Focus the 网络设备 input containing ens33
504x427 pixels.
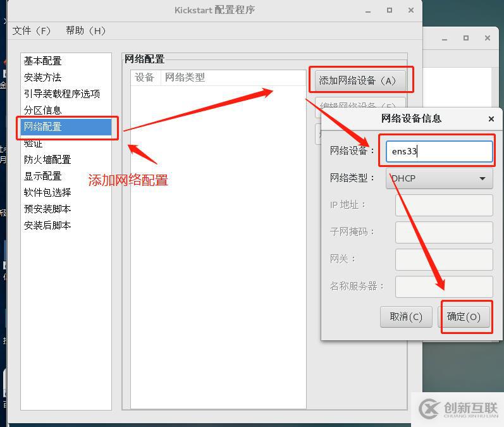439,151
